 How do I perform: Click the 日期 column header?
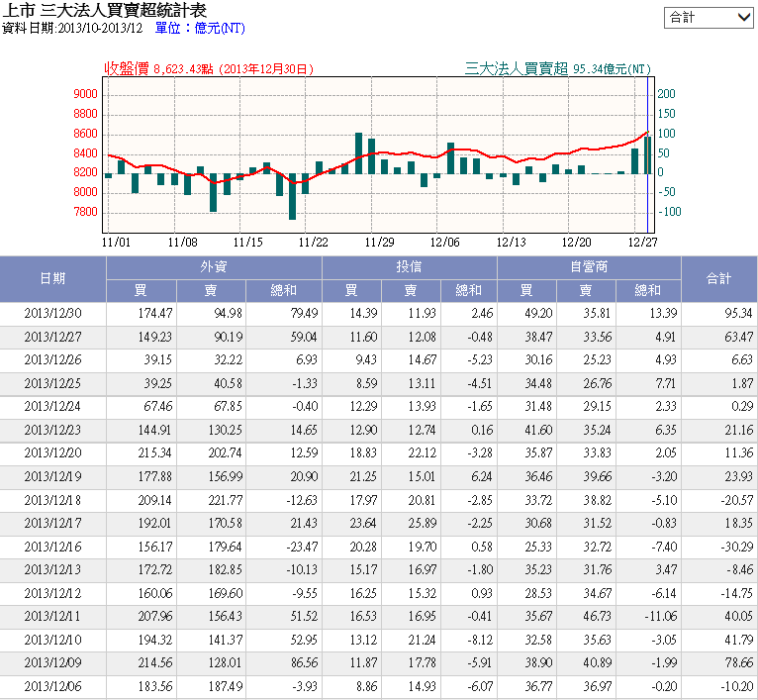point(52,278)
